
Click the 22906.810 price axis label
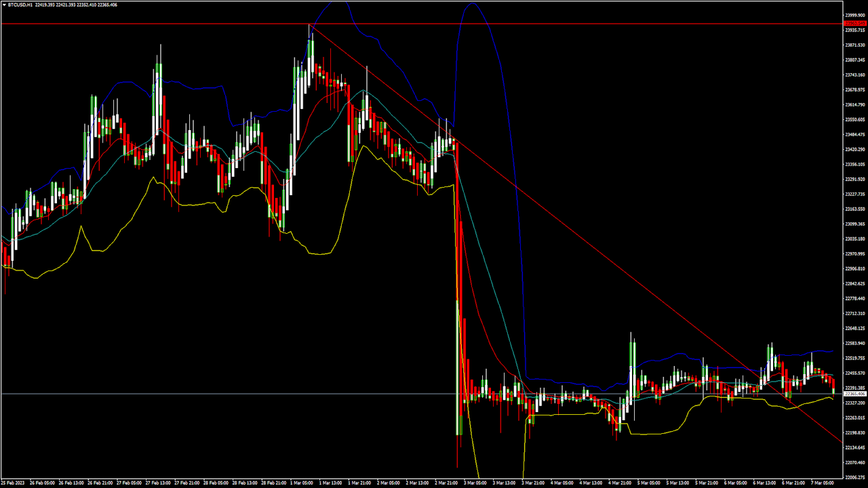pos(854,268)
